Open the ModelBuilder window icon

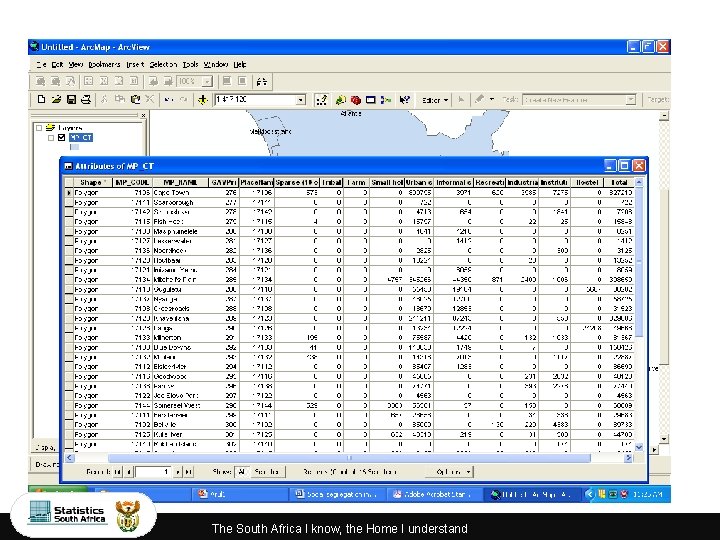click(386, 100)
